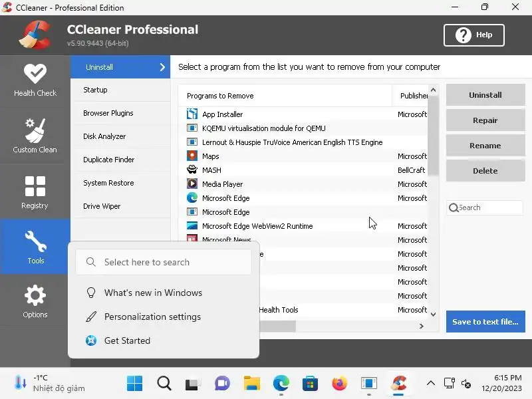Viewport: 532px width, 399px height.
Task: Click Save to text file button
Action: pos(485,322)
